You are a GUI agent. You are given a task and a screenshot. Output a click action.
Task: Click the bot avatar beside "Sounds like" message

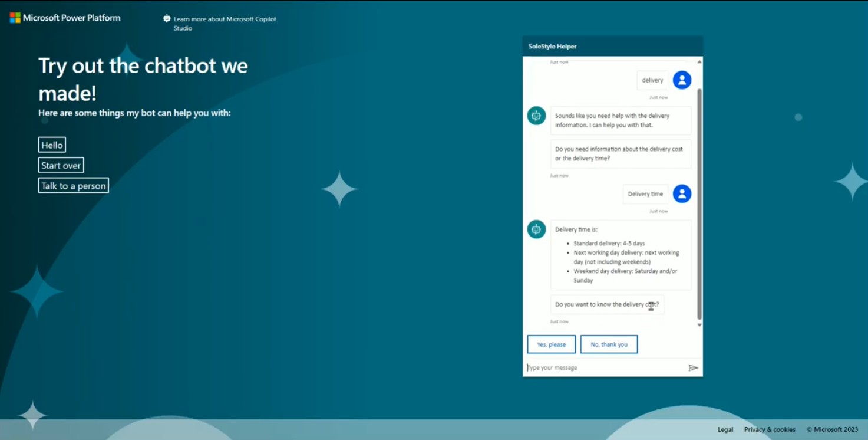point(536,116)
